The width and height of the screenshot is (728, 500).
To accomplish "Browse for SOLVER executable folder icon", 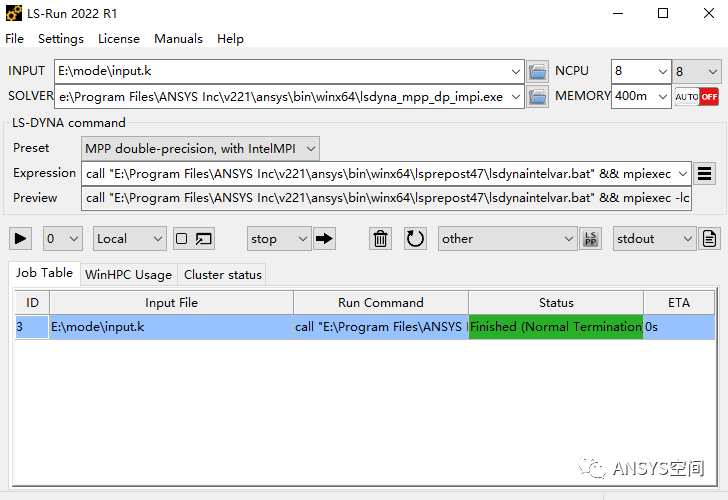I will (538, 97).
